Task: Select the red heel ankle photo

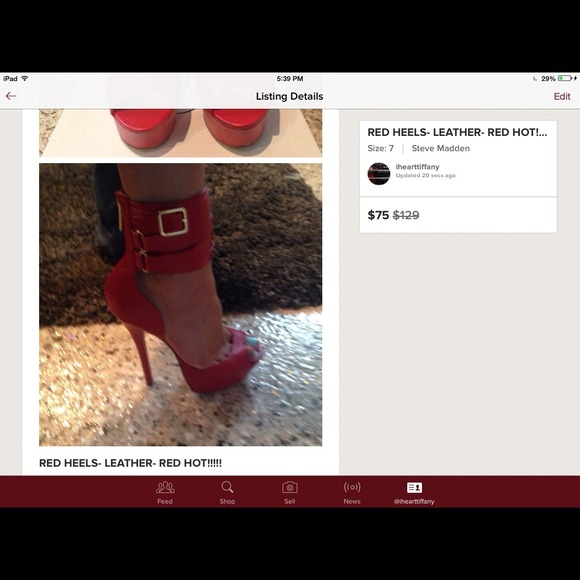Action: pyautogui.click(x=181, y=304)
